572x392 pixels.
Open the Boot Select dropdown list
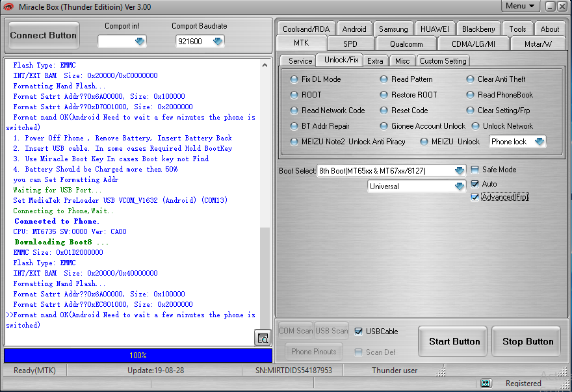460,170
